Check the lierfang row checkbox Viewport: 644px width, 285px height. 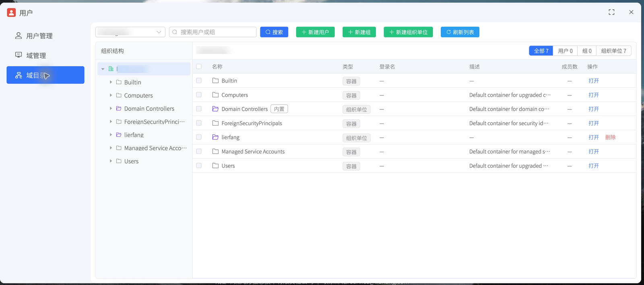point(199,137)
